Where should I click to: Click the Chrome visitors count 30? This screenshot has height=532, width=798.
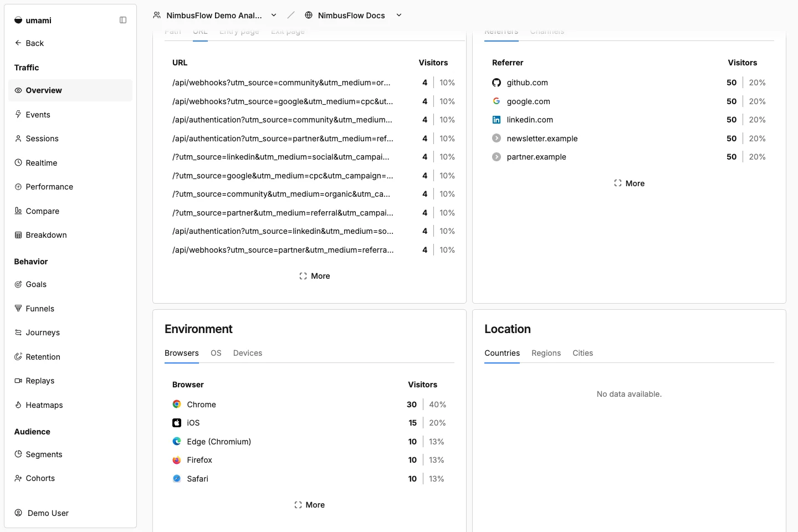pos(412,405)
